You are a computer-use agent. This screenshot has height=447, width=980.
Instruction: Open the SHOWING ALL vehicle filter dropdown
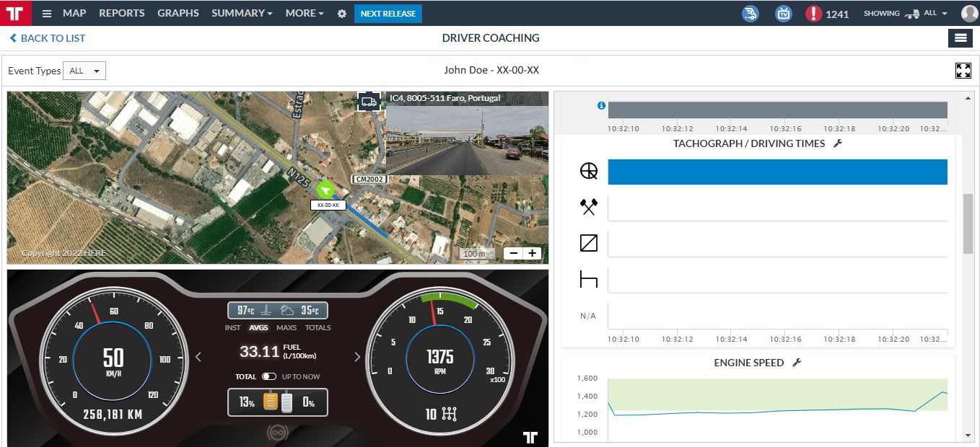932,13
